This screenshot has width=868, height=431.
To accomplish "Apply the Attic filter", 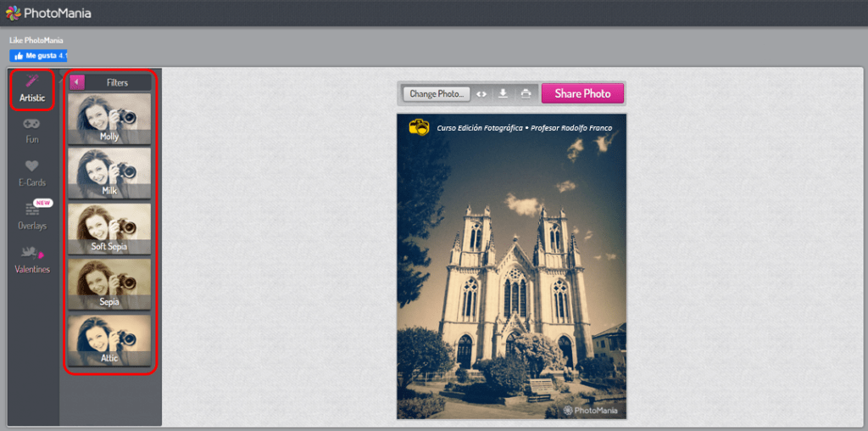I will pos(109,339).
